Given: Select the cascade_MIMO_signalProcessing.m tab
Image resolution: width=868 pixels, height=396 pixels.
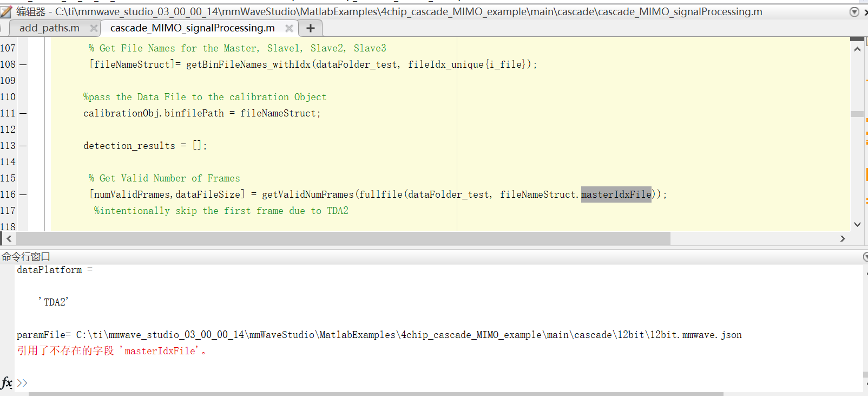Looking at the screenshot, I should coord(192,28).
